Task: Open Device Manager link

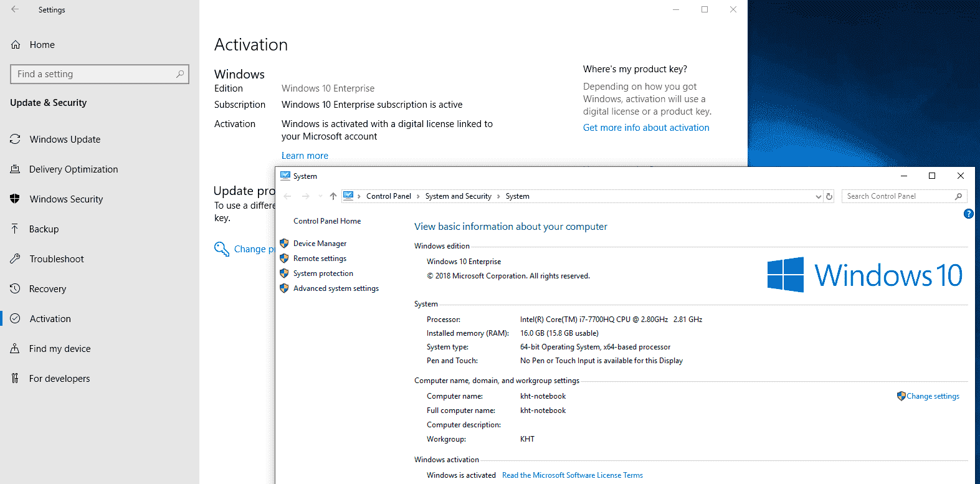Action: [320, 244]
